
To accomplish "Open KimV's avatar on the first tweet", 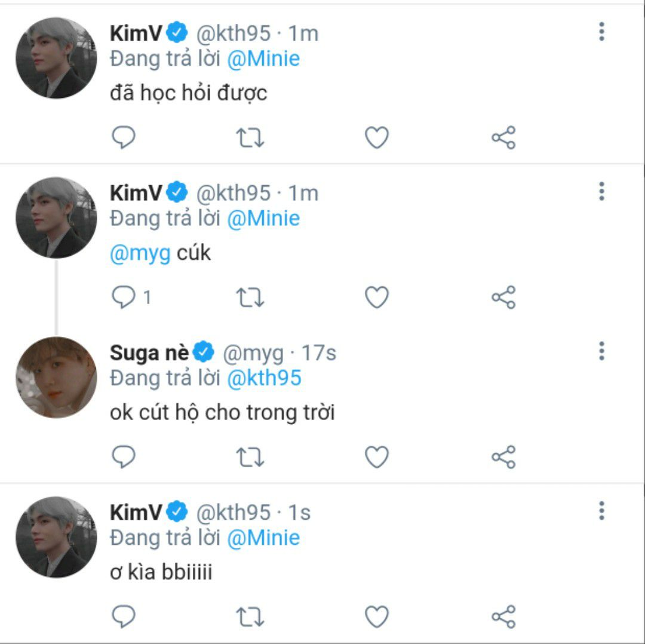I will click(56, 57).
